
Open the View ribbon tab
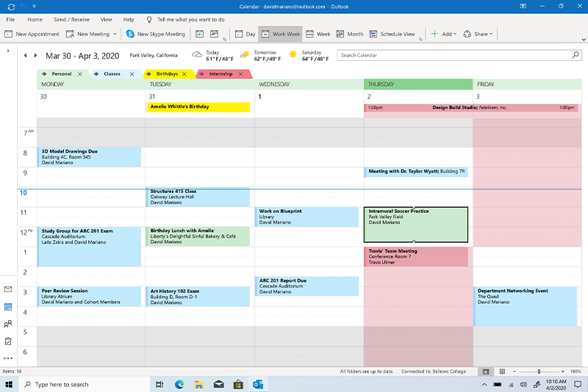tap(106, 20)
